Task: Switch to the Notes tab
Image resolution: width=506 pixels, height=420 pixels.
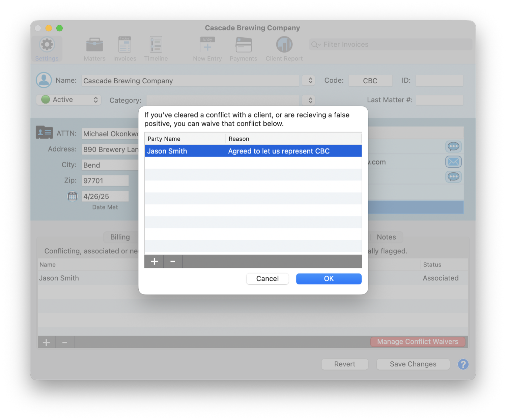Action: tap(386, 237)
